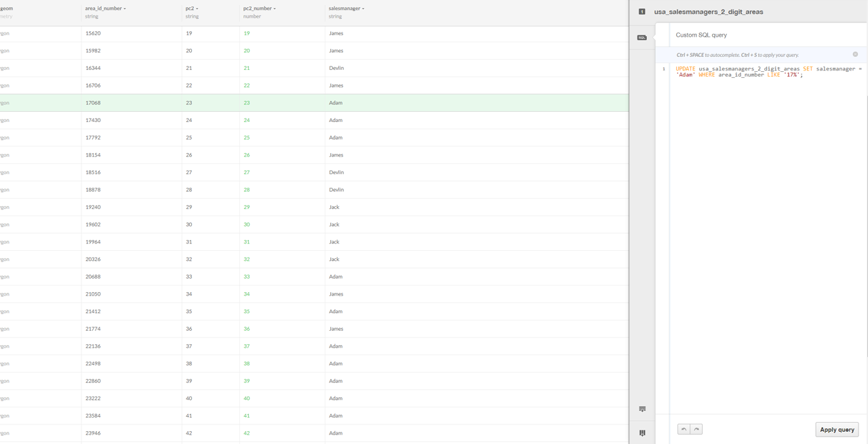This screenshot has height=444, width=868.
Task: Select area_id_number cell 20326
Action: (93, 259)
